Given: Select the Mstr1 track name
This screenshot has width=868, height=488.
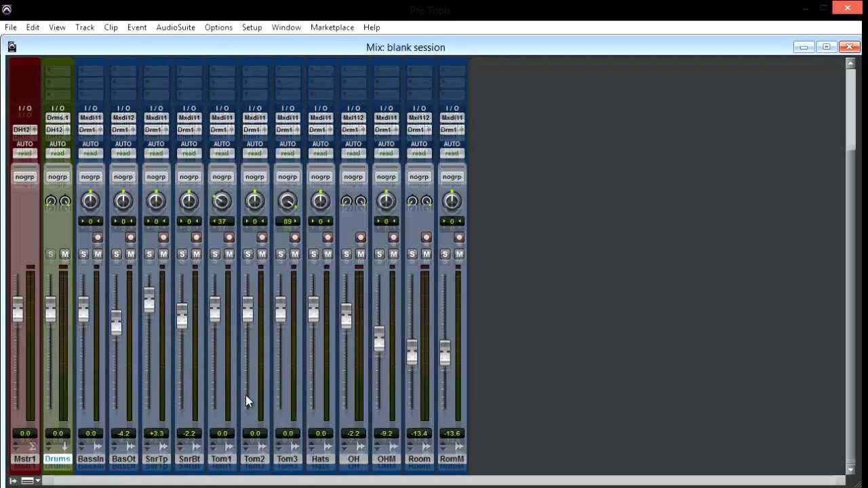Looking at the screenshot, I should [24, 459].
